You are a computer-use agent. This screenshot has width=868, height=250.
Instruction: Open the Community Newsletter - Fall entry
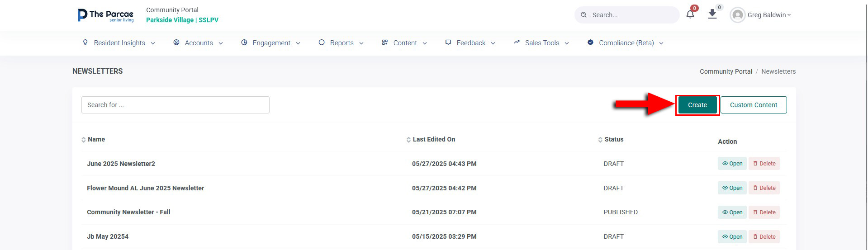(732, 212)
